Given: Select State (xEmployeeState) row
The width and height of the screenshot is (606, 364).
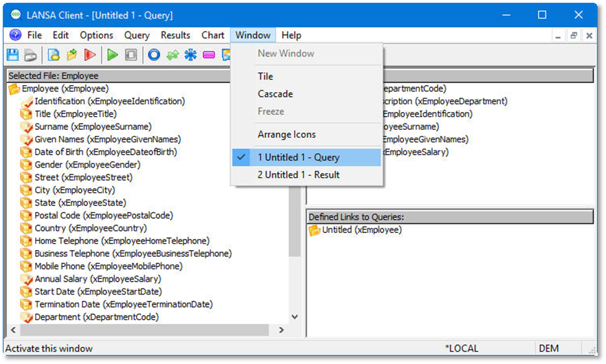Looking at the screenshot, I should (x=80, y=203).
